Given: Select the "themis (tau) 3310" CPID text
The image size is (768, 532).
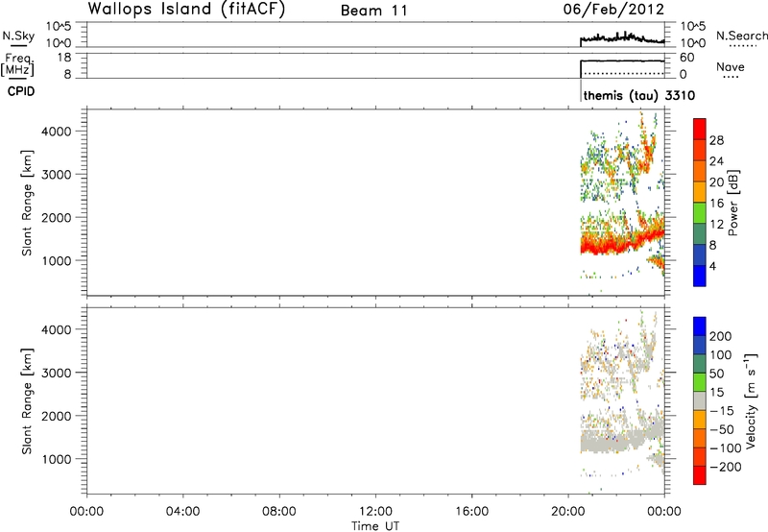Looking at the screenshot, I should tap(638, 95).
